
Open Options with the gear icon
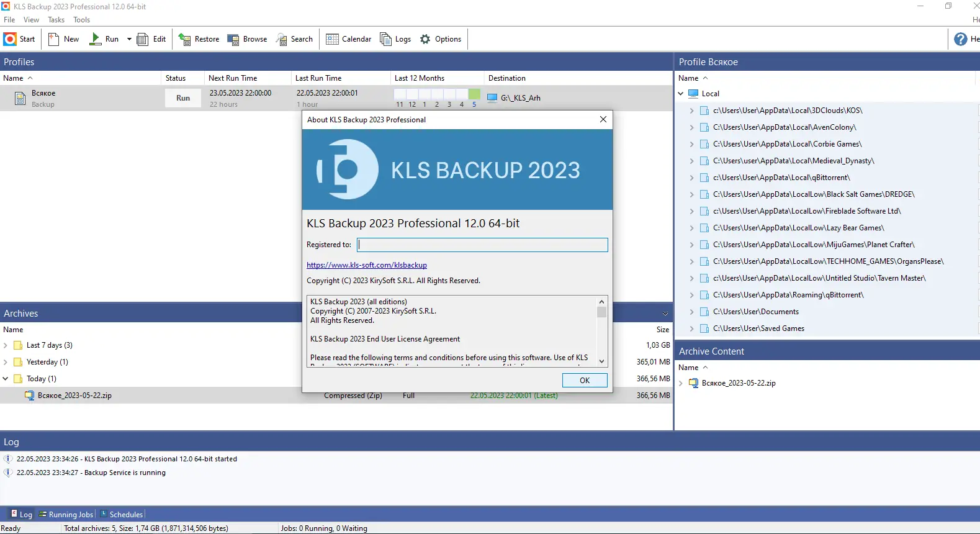(x=441, y=39)
